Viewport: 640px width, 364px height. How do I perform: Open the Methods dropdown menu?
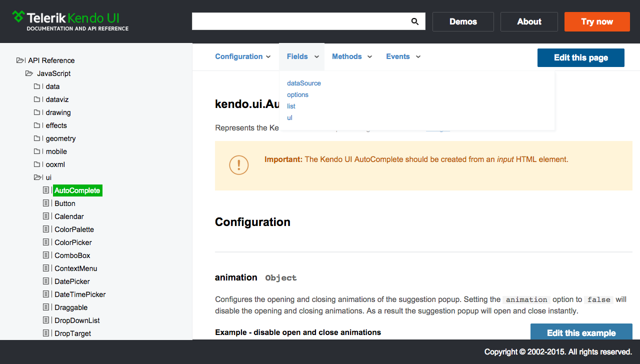click(x=352, y=56)
